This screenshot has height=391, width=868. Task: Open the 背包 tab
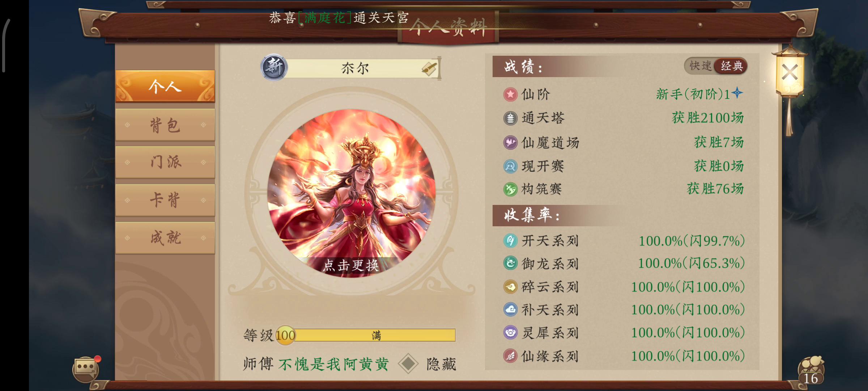(165, 125)
